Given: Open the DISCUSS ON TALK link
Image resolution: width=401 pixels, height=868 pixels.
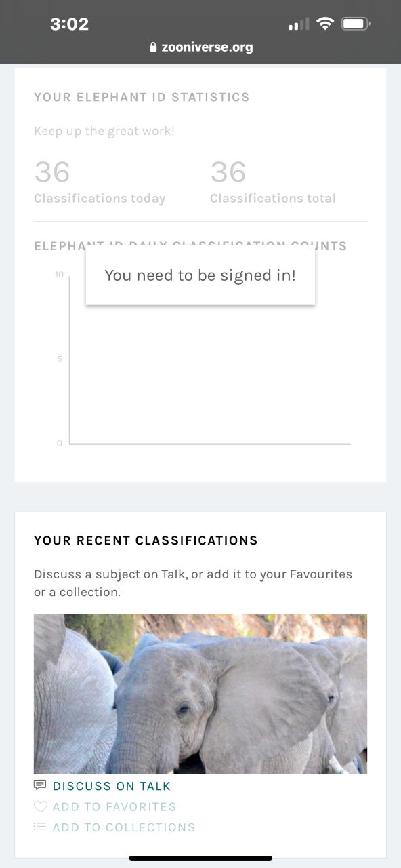Looking at the screenshot, I should [x=112, y=786].
